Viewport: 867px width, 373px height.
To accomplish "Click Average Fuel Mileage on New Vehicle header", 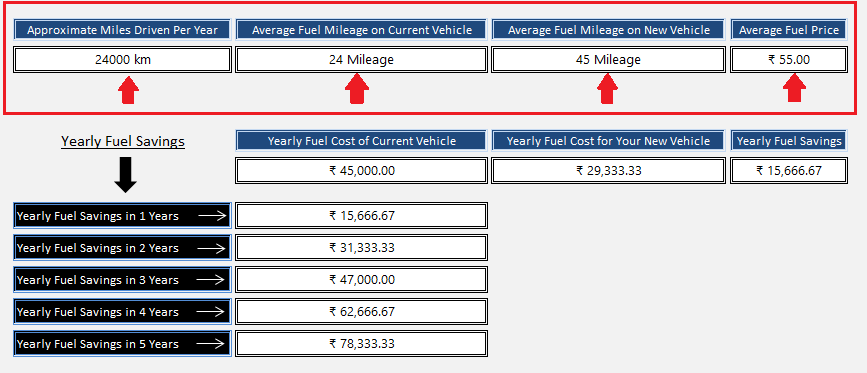I will (608, 30).
